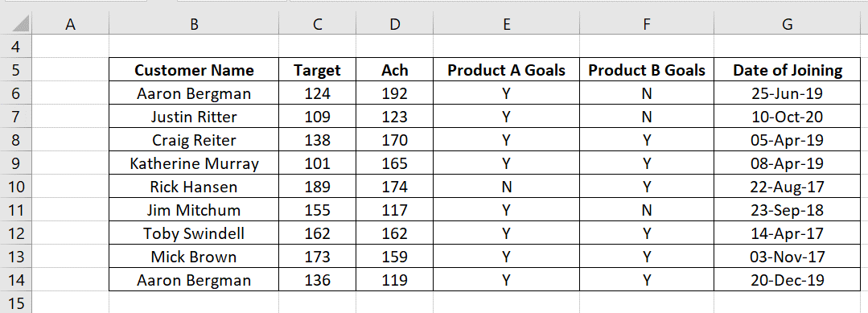Select column B header
Viewport: 868px width, 313px height.
pyautogui.click(x=194, y=24)
